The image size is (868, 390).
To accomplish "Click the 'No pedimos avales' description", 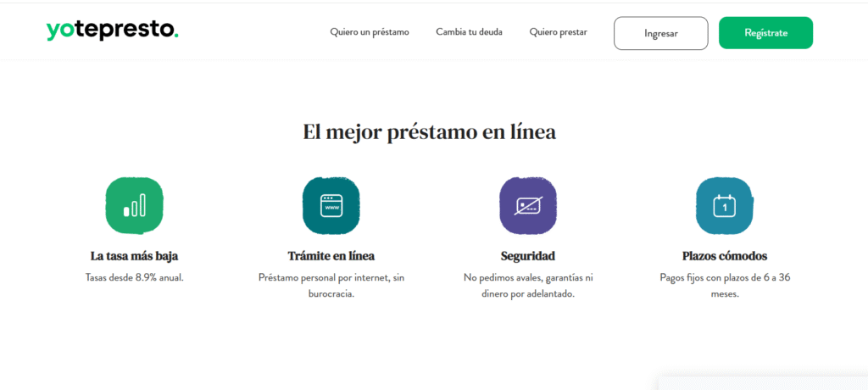I will 528,286.
